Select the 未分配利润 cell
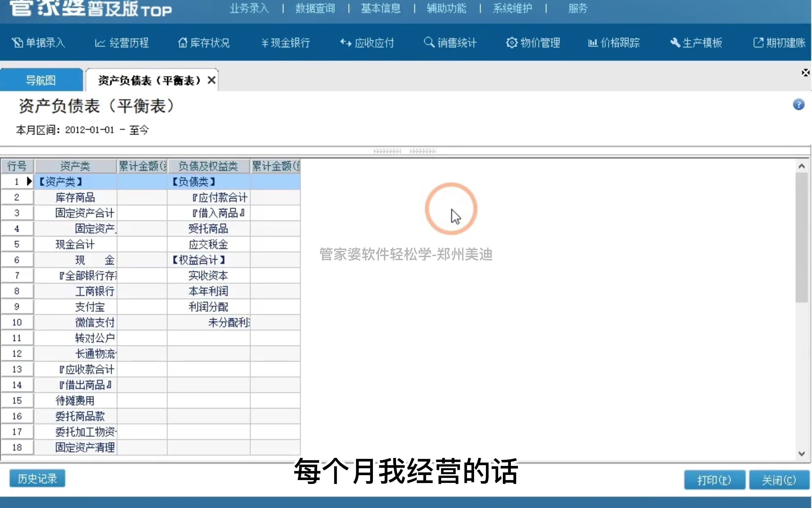Viewport: 812px width, 508px height. click(x=209, y=323)
